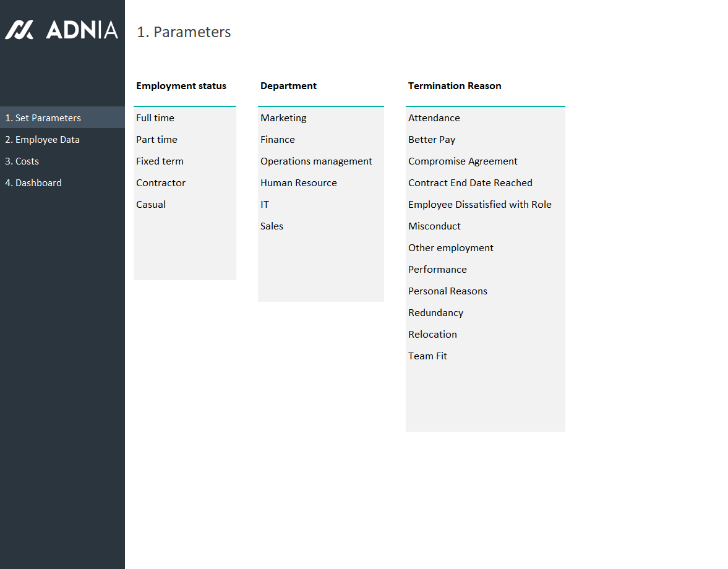Click the Operations management entry

pos(316,161)
